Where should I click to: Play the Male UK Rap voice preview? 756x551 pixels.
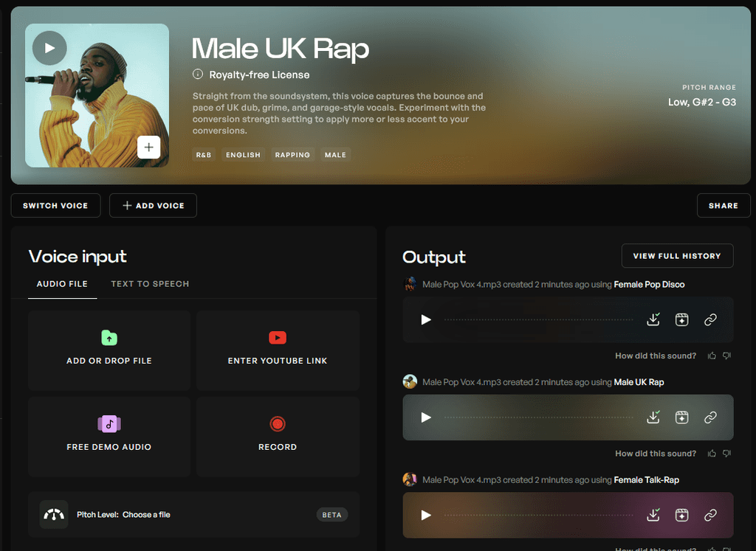tap(49, 47)
